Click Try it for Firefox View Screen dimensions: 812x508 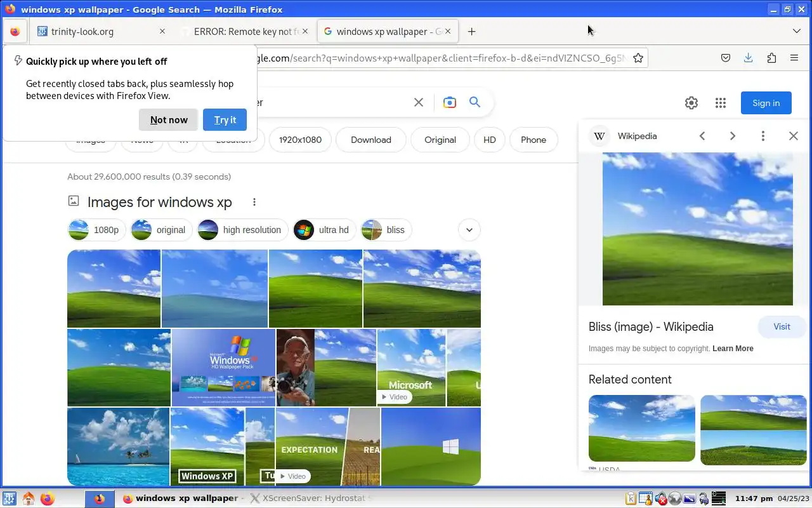point(225,119)
